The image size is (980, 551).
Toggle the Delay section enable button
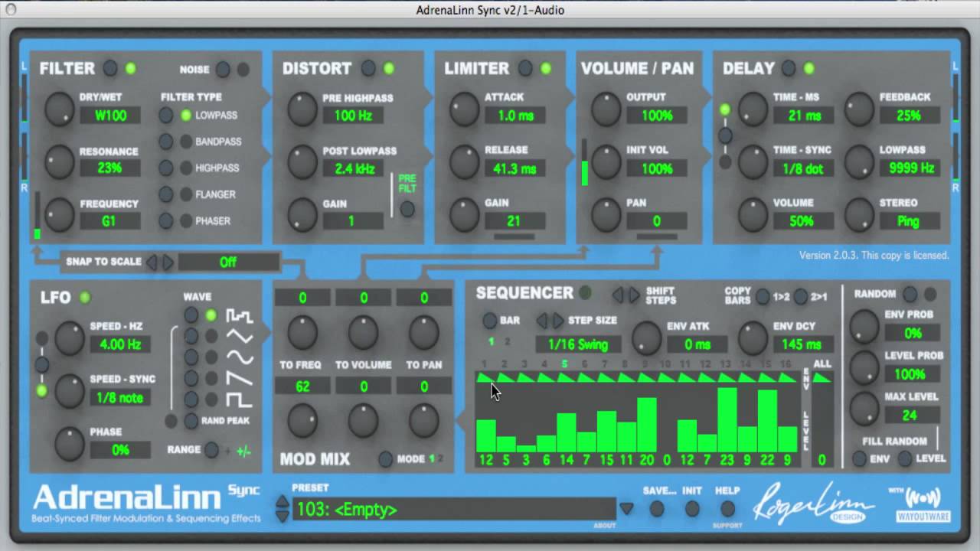(x=789, y=68)
